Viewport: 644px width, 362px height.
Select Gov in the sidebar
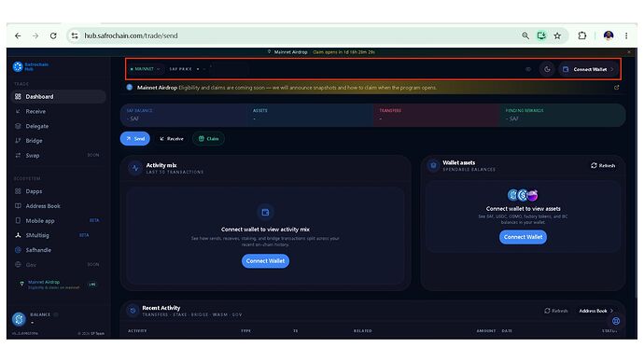click(58, 265)
